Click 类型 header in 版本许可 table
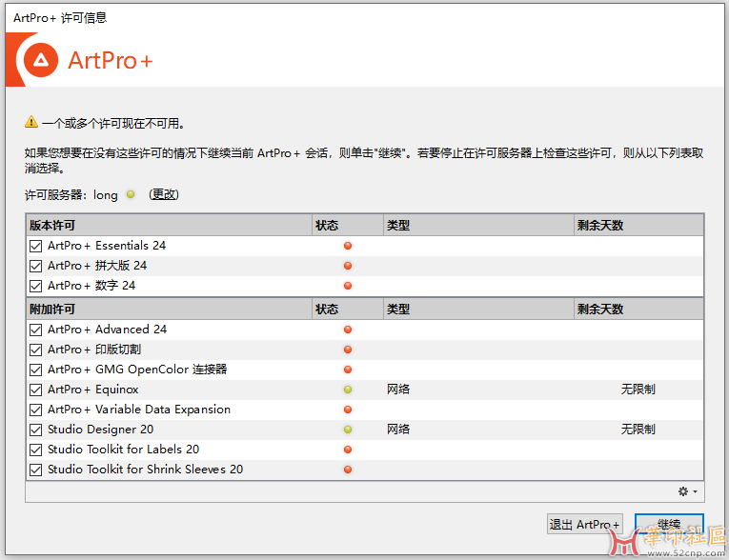Viewport: 729px width, 560px height. (x=479, y=226)
